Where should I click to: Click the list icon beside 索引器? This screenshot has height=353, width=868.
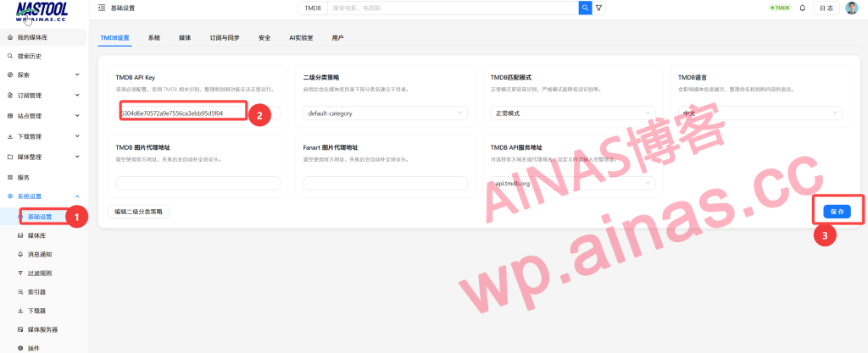[x=20, y=292]
